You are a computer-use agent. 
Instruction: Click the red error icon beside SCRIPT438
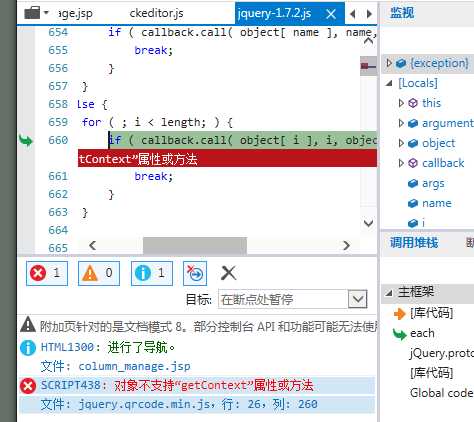(28, 386)
